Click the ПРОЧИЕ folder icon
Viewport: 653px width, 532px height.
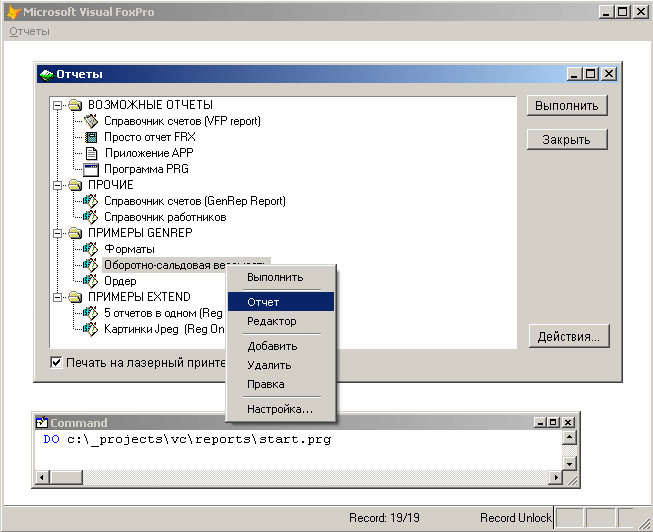pos(75,185)
